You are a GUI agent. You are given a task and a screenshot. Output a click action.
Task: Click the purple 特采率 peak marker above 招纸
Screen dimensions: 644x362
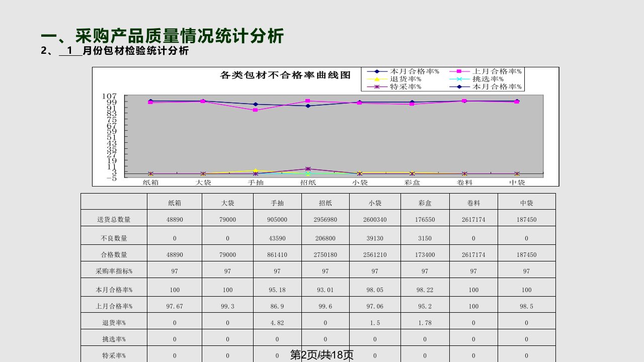tap(308, 169)
